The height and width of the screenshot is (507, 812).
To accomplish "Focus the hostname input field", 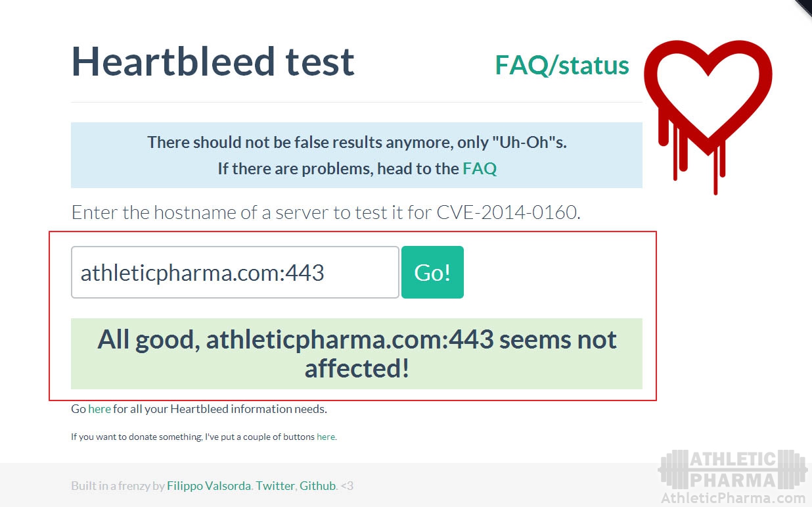I will 235,272.
